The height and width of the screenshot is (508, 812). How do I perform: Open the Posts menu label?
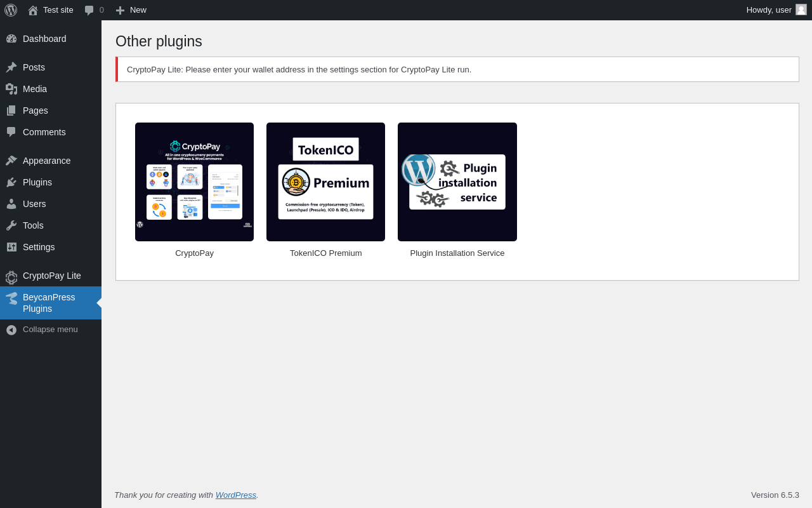tap(34, 67)
